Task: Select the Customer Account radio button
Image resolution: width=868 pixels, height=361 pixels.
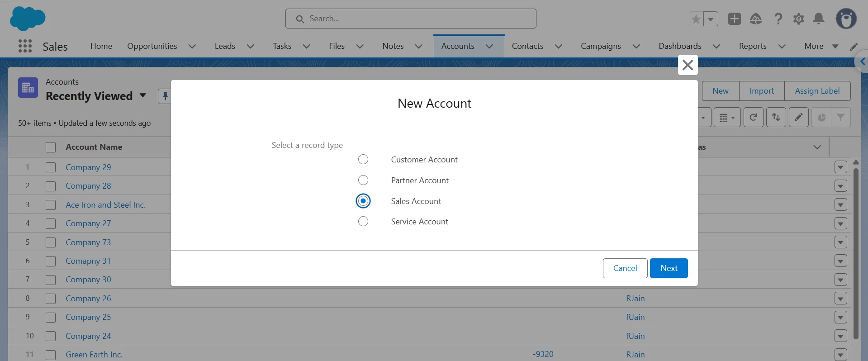Action: (363, 159)
